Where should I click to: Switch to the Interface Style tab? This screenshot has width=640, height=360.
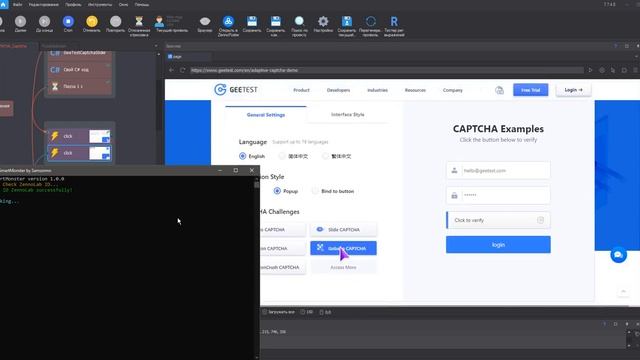pyautogui.click(x=348, y=115)
